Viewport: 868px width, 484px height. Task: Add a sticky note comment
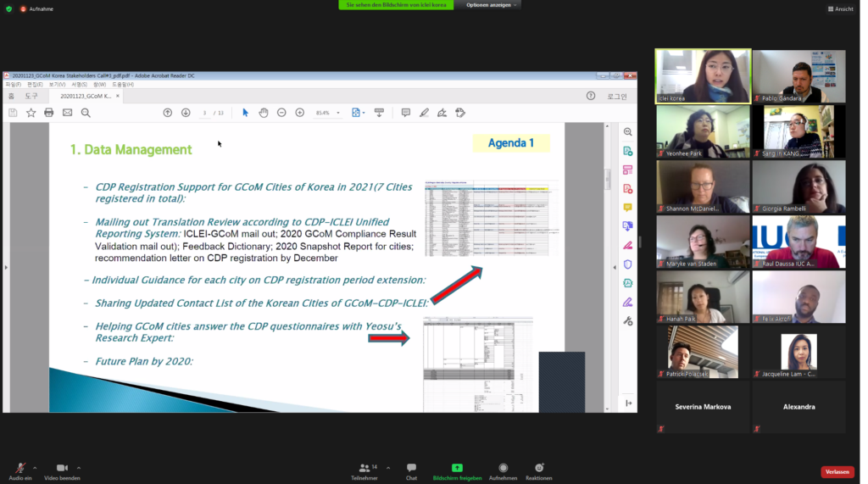[x=405, y=113]
